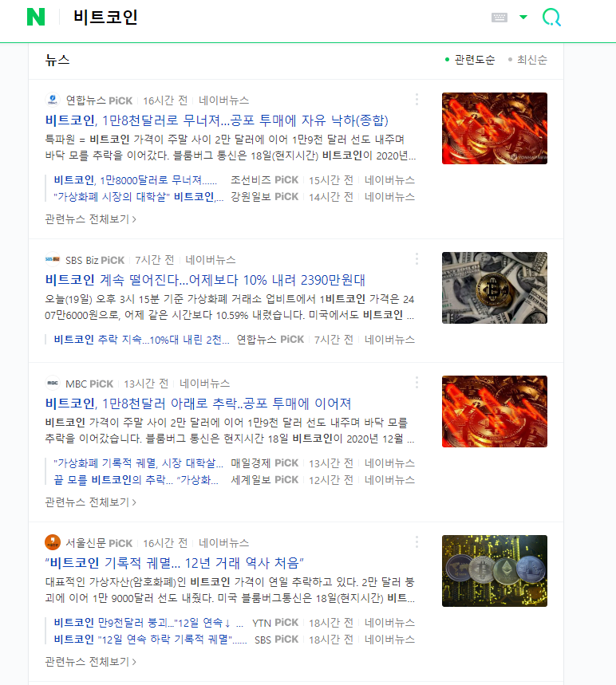Image resolution: width=616 pixels, height=685 pixels.
Task: Click the 매일경제 PiCK source label
Action: pyautogui.click(x=264, y=463)
